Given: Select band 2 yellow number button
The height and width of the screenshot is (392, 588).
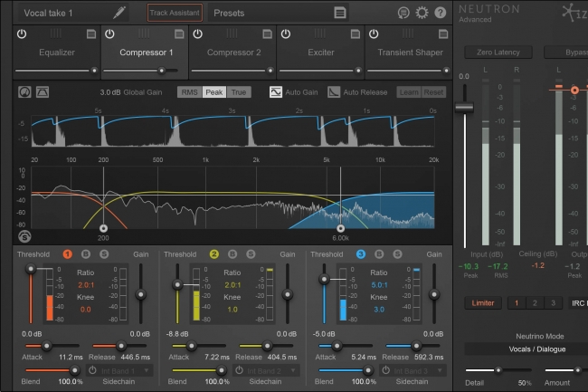Looking at the screenshot, I should click(x=213, y=254).
